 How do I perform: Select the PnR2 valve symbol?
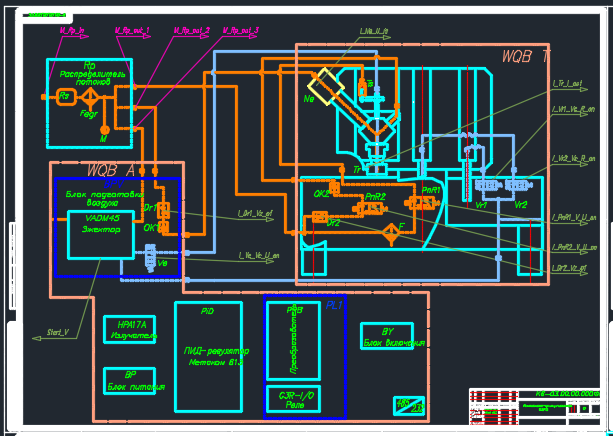coord(368,208)
